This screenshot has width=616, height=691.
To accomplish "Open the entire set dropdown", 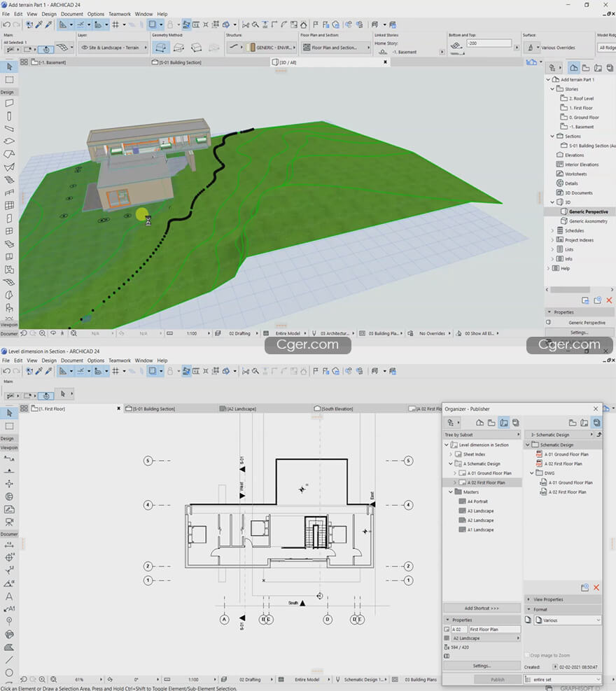I will point(562,680).
